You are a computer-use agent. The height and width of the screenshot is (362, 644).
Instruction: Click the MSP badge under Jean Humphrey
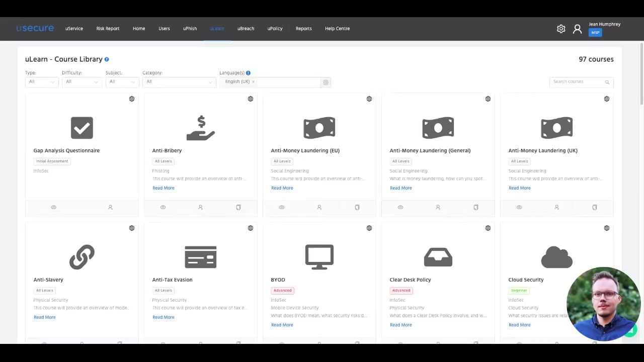[x=595, y=32]
